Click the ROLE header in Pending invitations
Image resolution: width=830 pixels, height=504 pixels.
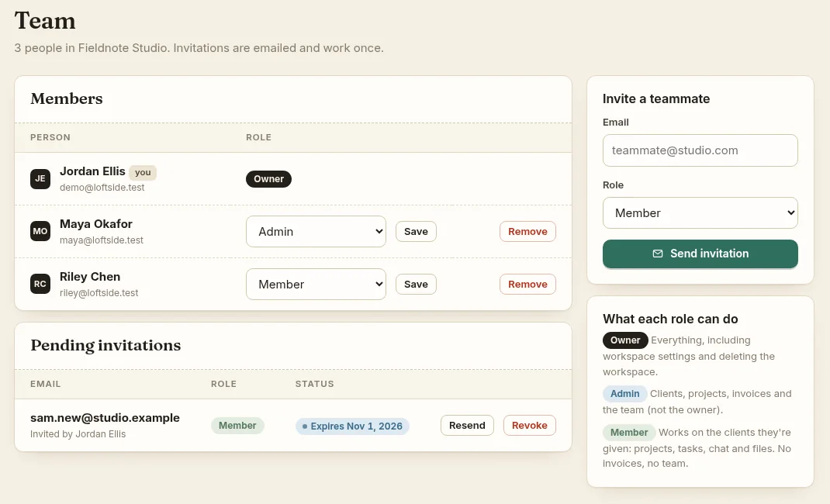coord(223,383)
